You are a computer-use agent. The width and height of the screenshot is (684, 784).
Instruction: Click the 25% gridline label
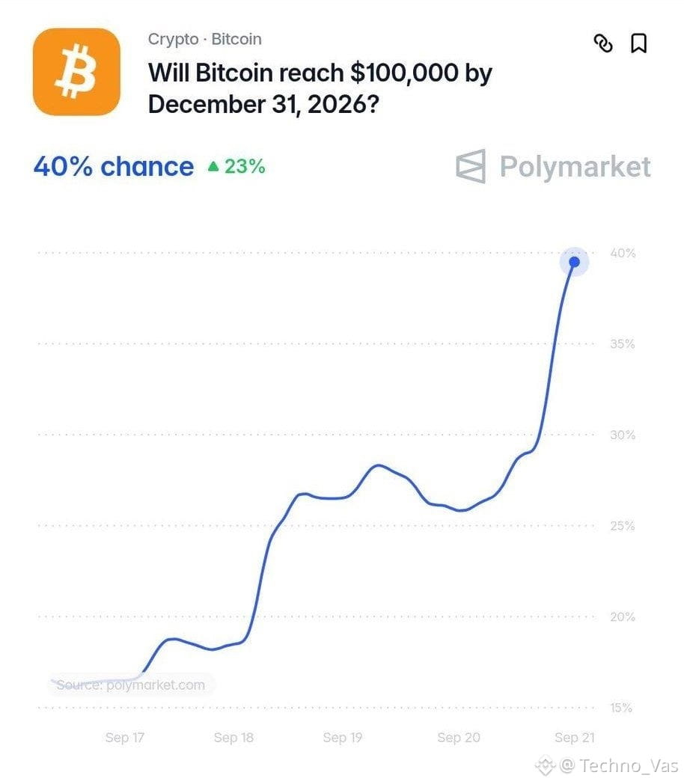click(x=623, y=525)
